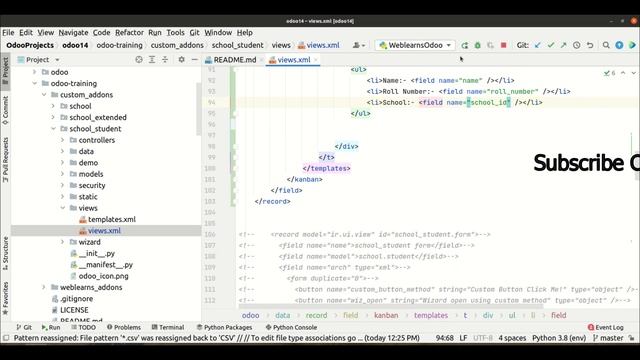The height and width of the screenshot is (360, 640).
Task: Click the Git commit checkmark icon
Action: click(551, 45)
